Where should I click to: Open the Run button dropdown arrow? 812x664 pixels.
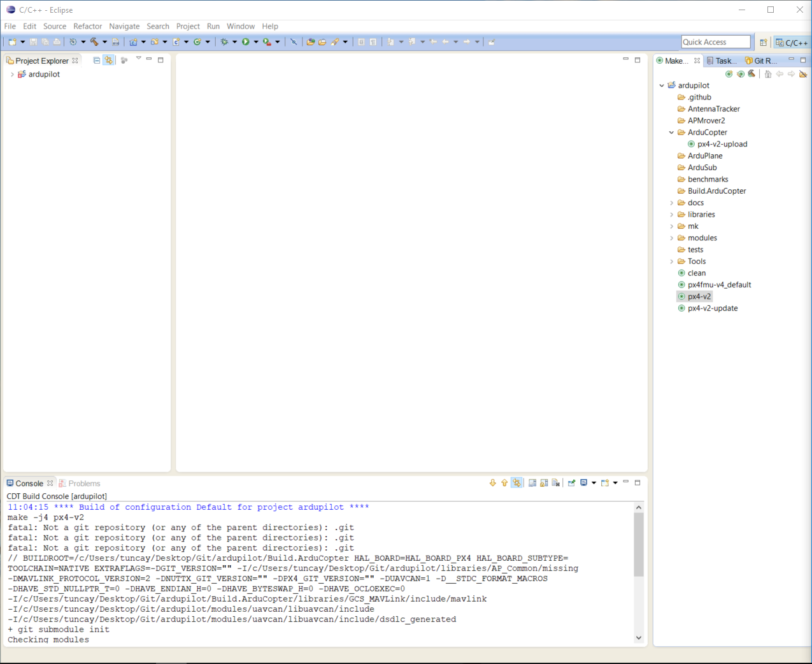click(255, 42)
